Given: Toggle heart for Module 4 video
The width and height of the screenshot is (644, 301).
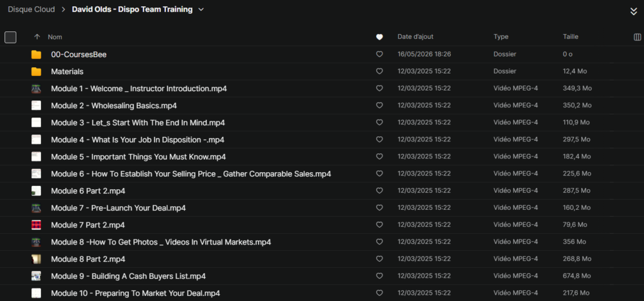Looking at the screenshot, I should tap(379, 140).
